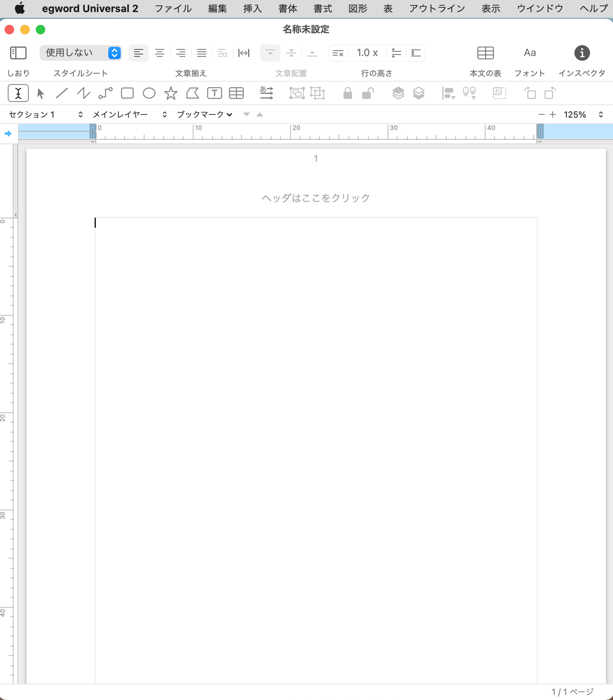Select the text box tool

click(x=215, y=93)
